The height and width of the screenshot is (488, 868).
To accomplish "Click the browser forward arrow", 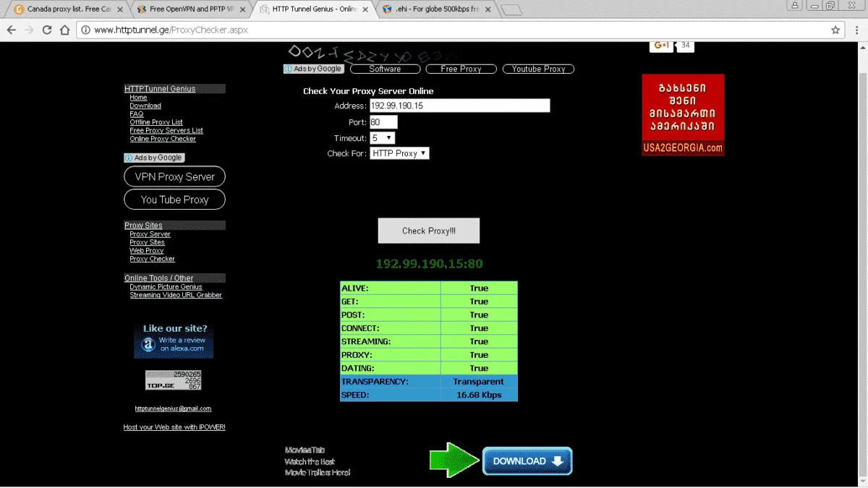I will pyautogui.click(x=29, y=30).
